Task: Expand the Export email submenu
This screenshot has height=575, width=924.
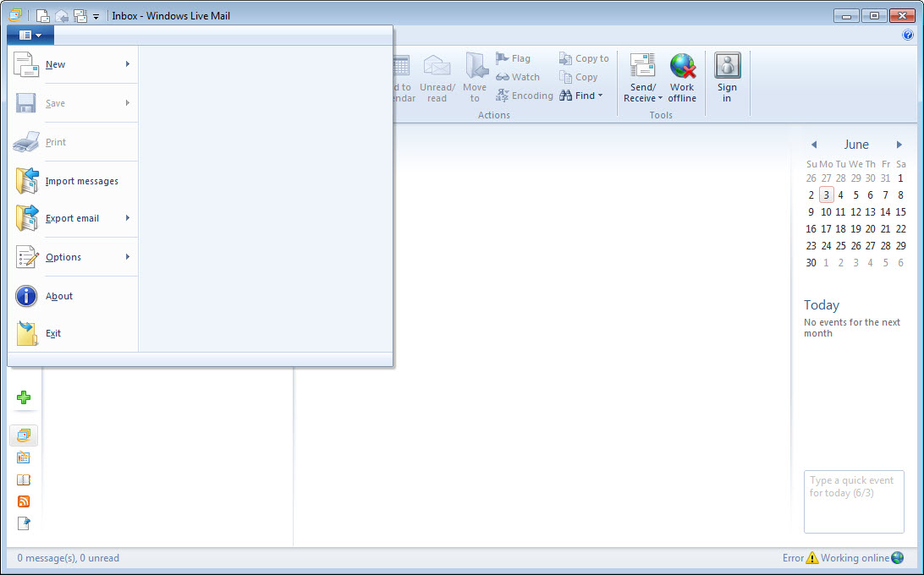Action: [x=74, y=218]
